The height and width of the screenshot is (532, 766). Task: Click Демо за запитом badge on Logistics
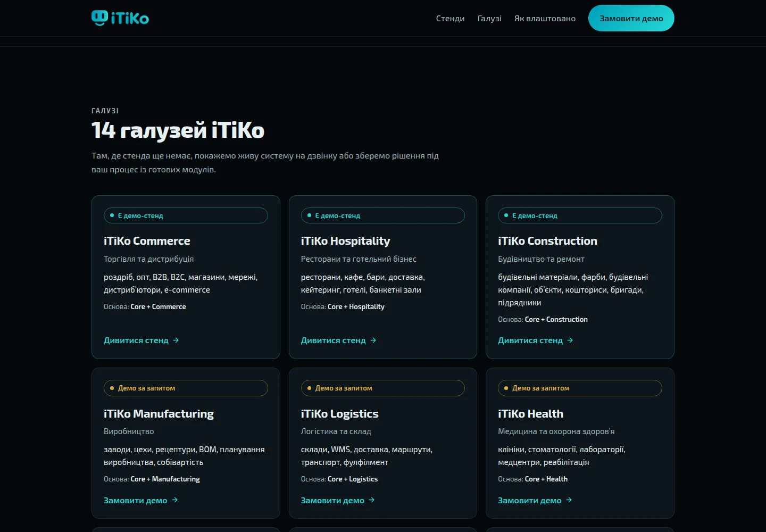pos(383,388)
